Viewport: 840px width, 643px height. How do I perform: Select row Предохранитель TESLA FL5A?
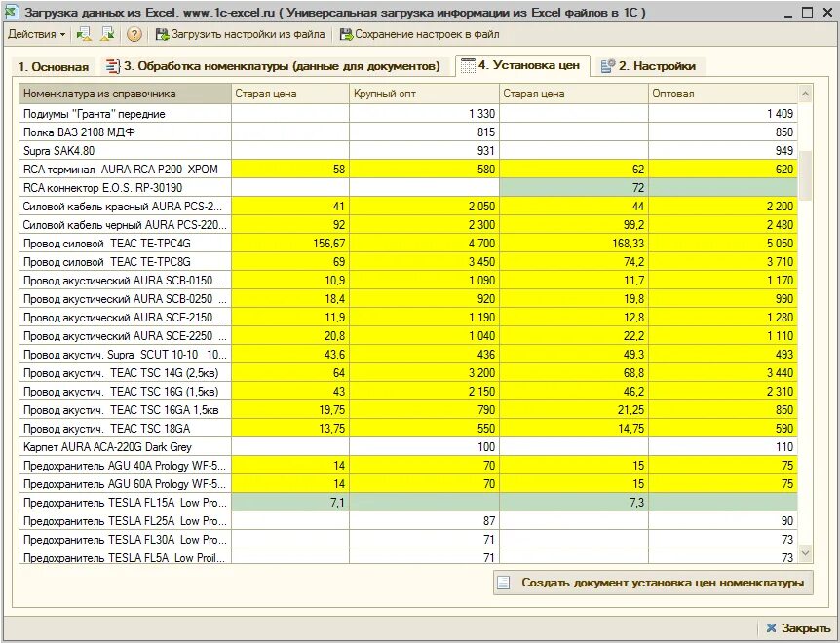pos(408,557)
